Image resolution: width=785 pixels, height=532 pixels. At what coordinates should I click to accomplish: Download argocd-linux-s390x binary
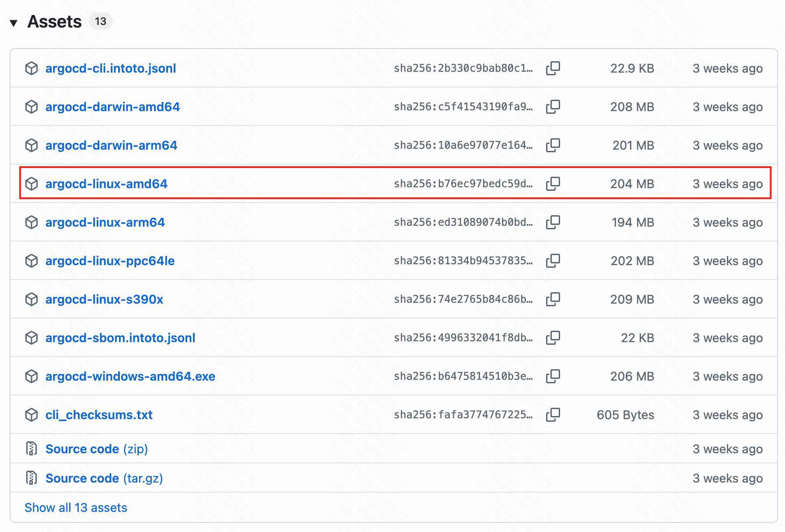coord(104,299)
